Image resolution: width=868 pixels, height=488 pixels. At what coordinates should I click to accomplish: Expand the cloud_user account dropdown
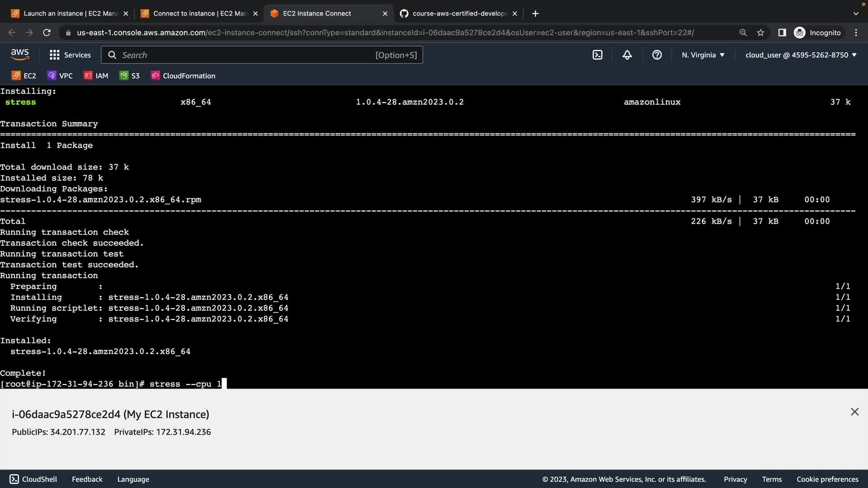click(801, 55)
